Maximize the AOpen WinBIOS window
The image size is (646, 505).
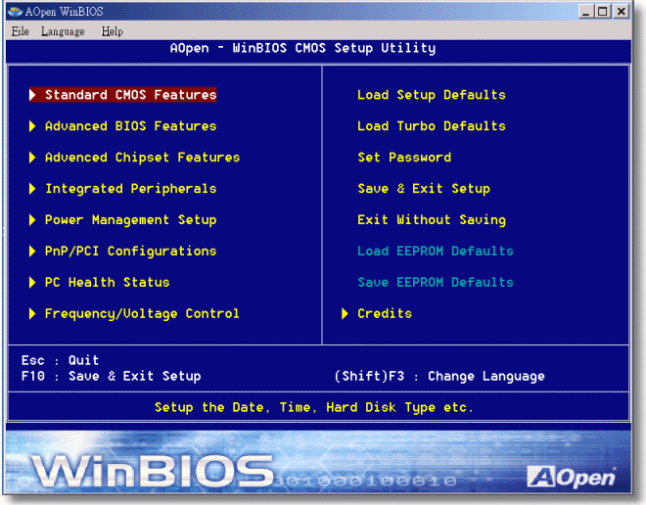[x=602, y=11]
